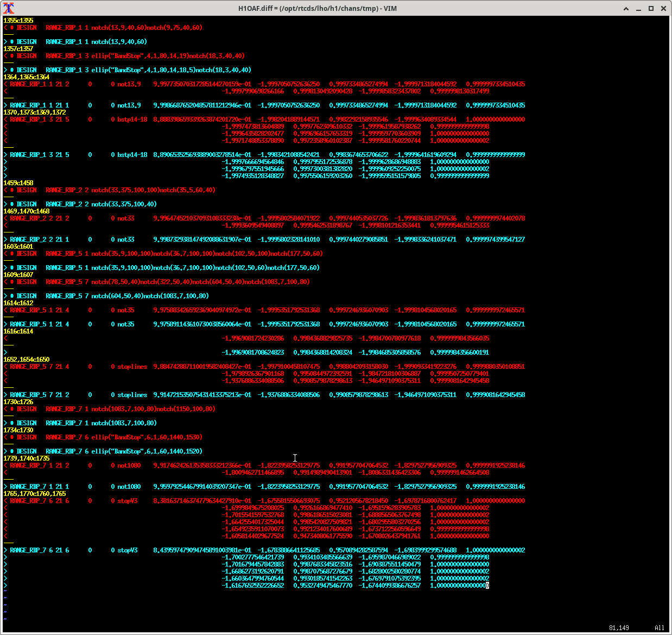The height and width of the screenshot is (635, 672).
Task: Minimize the VIM window
Action: pyautogui.click(x=638, y=8)
